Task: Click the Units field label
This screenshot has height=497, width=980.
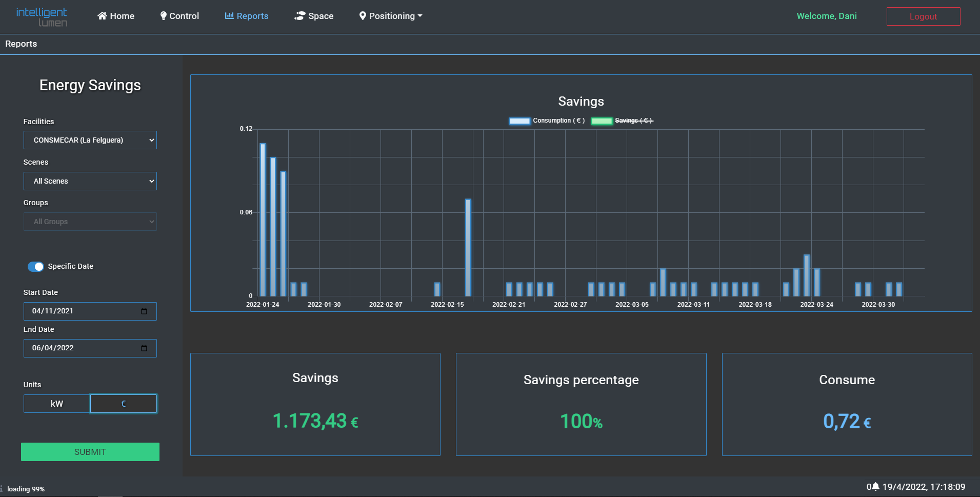Action: point(32,385)
